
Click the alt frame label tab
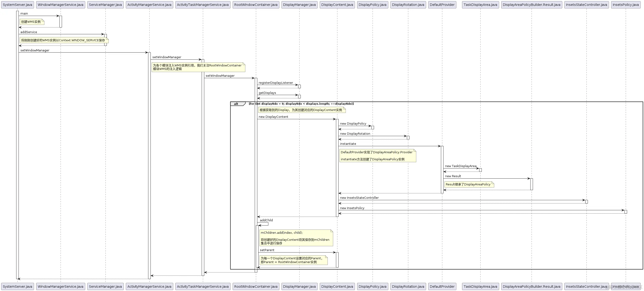point(236,104)
